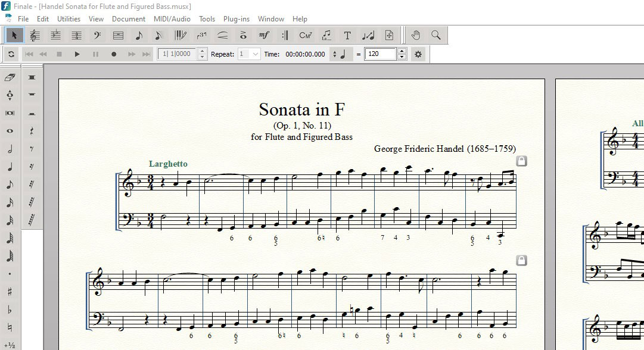
Task: Toggle the lock on the second system
Action: click(x=522, y=260)
